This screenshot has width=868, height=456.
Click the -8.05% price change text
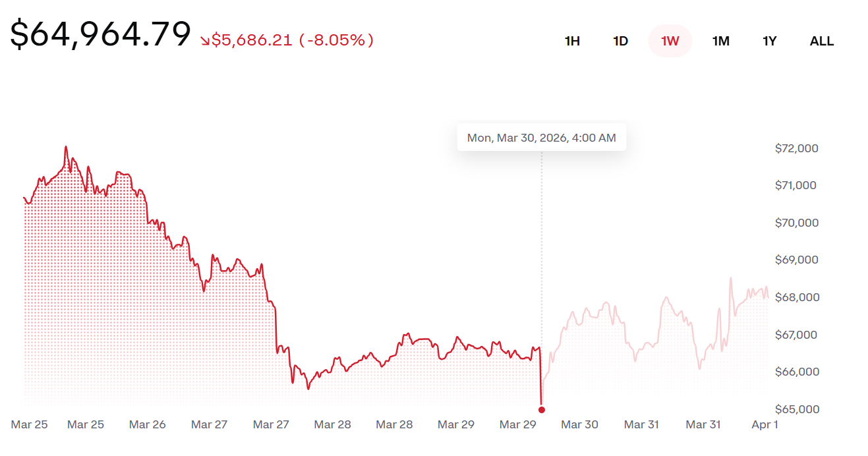click(336, 40)
